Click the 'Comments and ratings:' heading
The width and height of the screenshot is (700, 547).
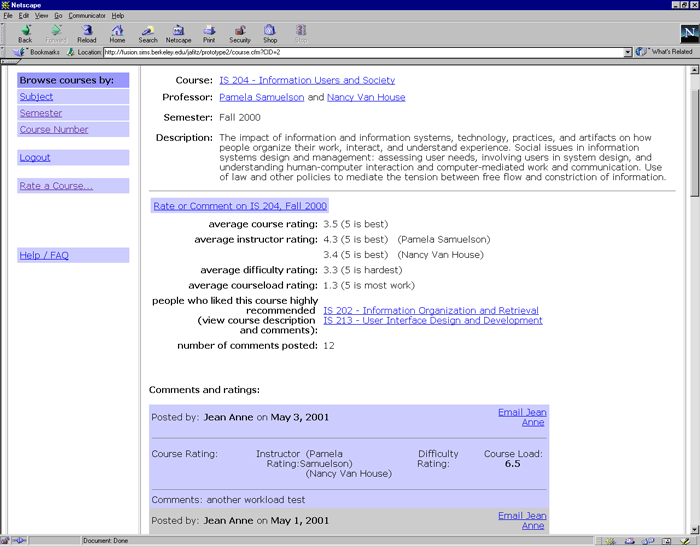coord(204,390)
